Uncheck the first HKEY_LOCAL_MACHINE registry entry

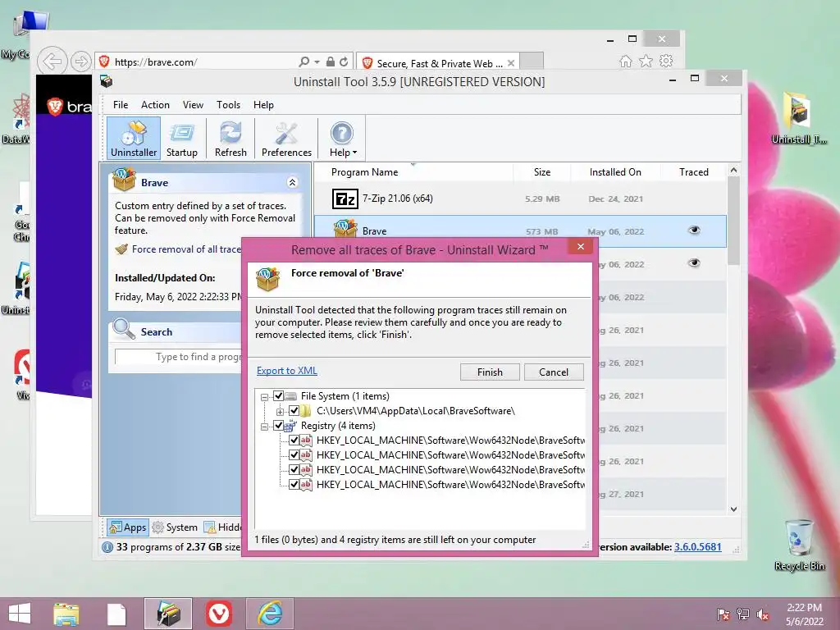point(294,441)
